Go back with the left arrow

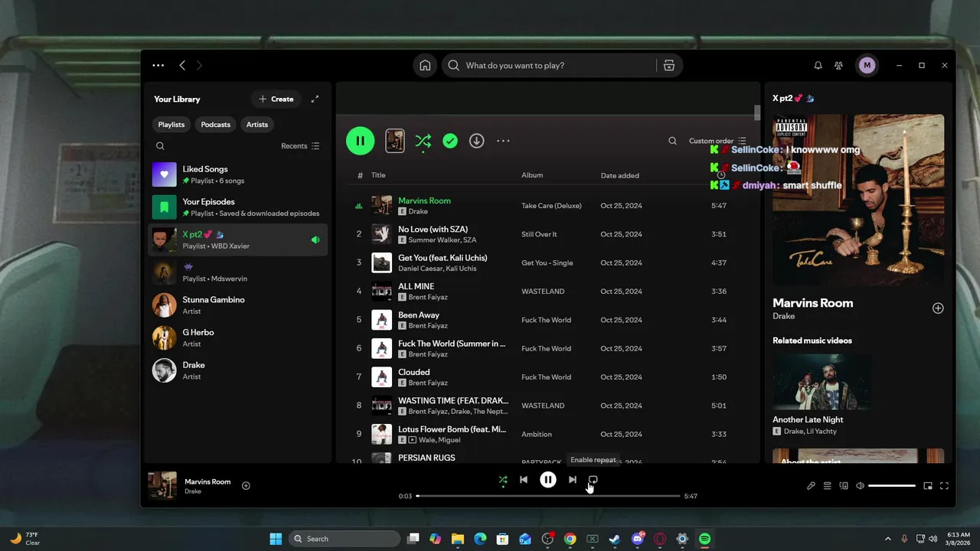pos(182,66)
